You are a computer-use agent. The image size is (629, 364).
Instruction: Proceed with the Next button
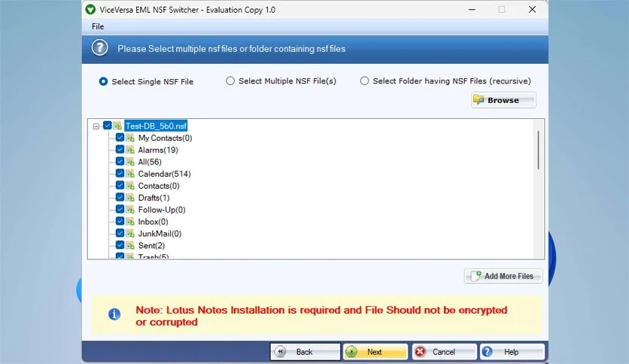tap(375, 352)
